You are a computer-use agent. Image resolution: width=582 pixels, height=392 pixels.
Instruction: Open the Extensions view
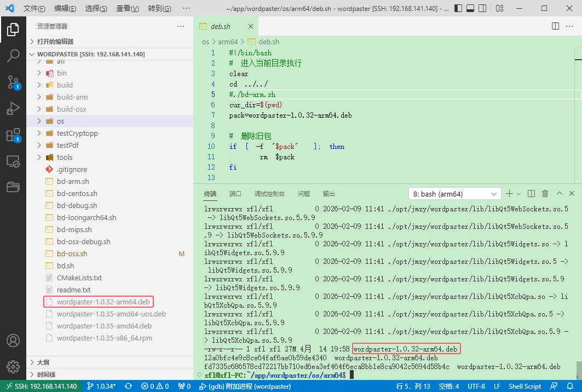13,135
